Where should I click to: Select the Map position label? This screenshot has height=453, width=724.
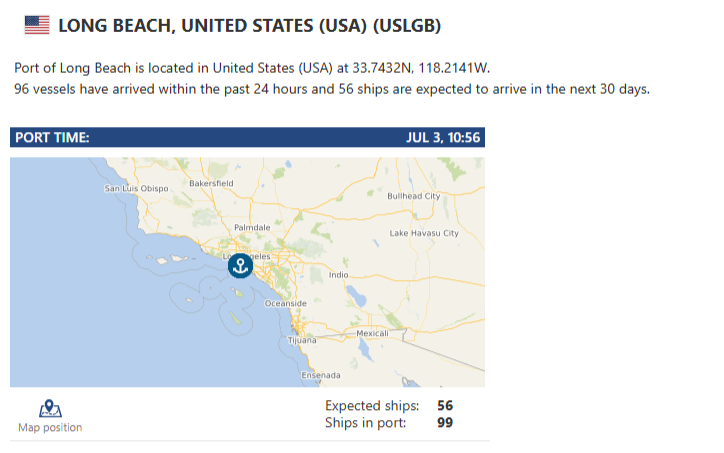click(x=50, y=428)
